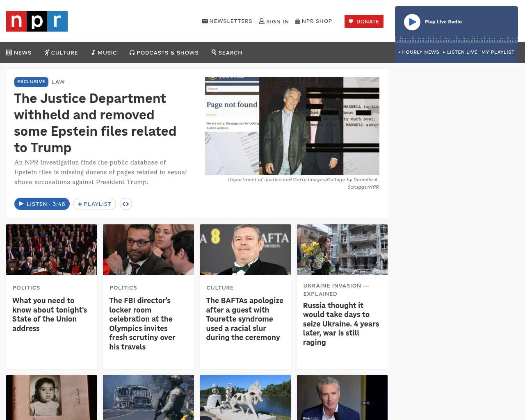Open the Music section

[x=104, y=52]
